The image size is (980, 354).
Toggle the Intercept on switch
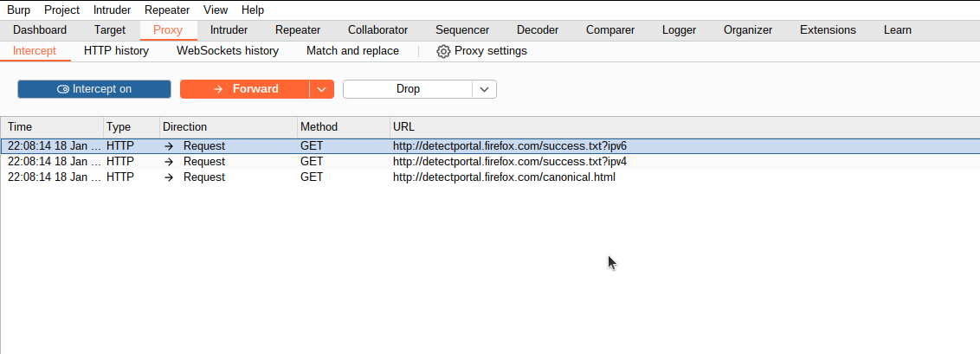click(94, 88)
